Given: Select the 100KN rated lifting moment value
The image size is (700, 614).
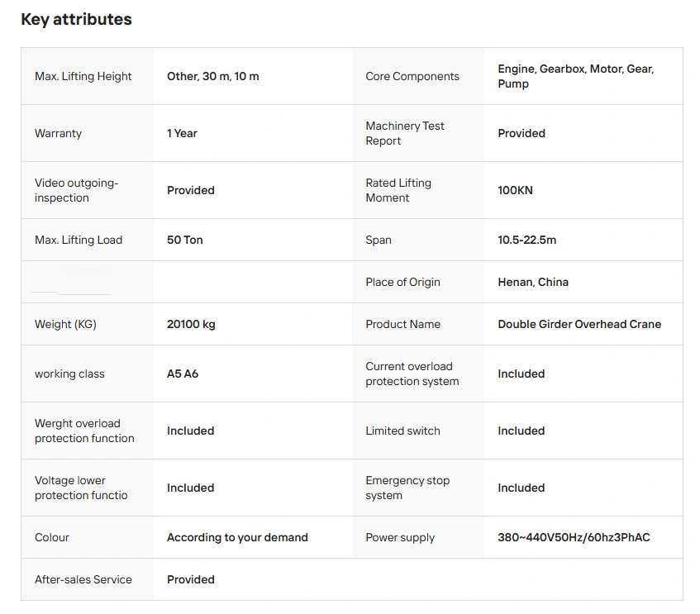Looking at the screenshot, I should [x=515, y=190].
